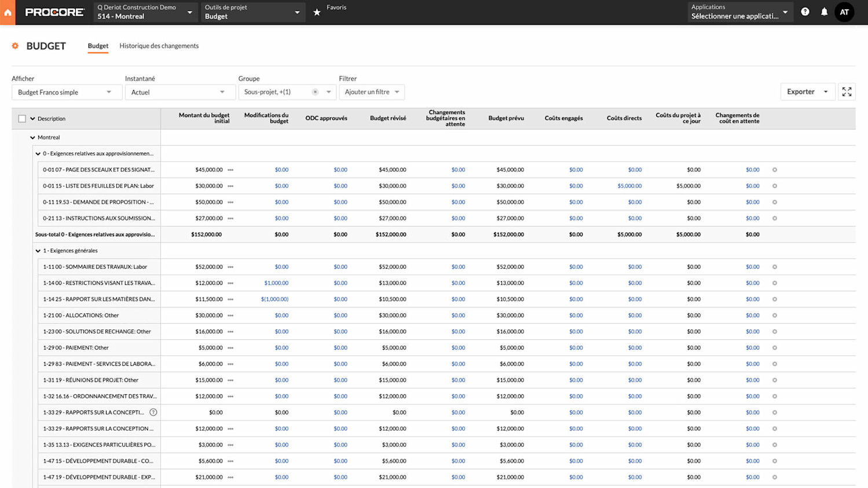Click the Procore logo
This screenshot has width=868, height=488.
pos(54,12)
